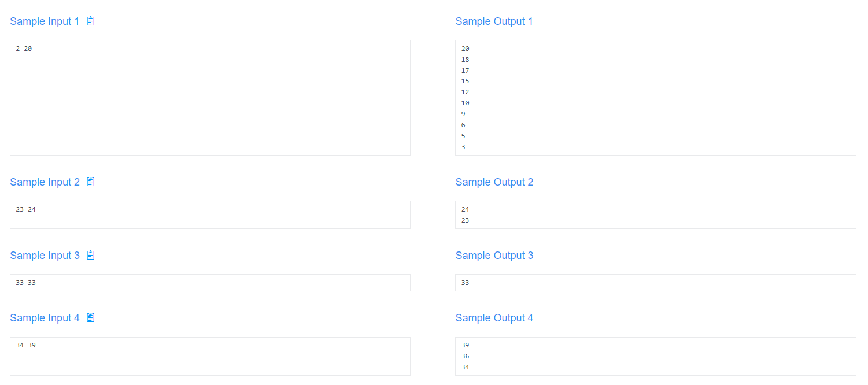Open the Sample Input 2 heading link
This screenshot has height=385, width=868.
click(44, 182)
